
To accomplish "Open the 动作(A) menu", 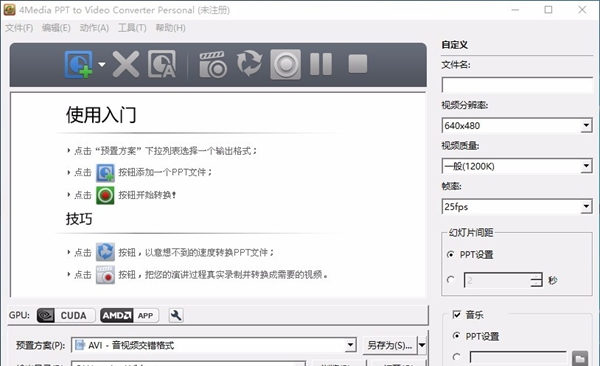I will (94, 28).
